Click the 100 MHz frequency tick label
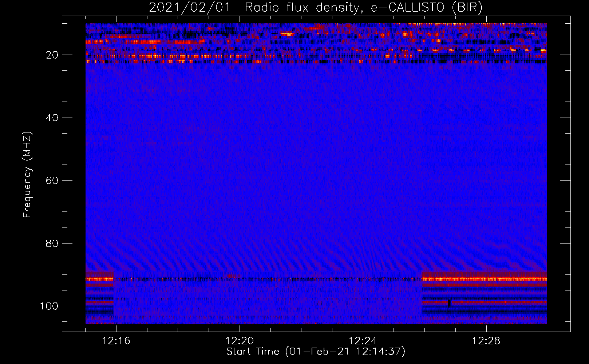 [x=49, y=306]
